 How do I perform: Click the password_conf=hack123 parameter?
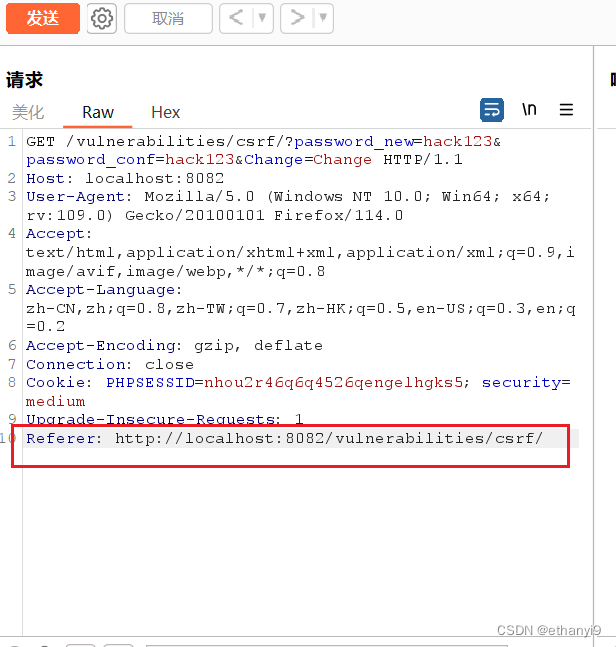(x=130, y=160)
